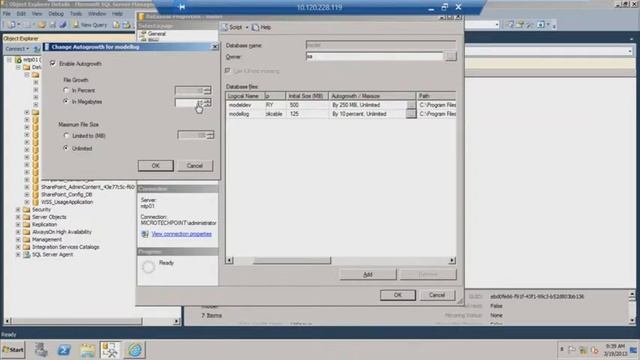This screenshot has height=360, width=640.
Task: Toggle the Enable Autogrowth checkbox
Action: (53, 63)
